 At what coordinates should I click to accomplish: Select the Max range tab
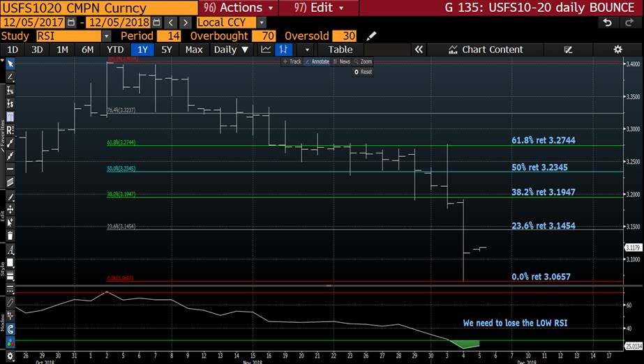193,50
